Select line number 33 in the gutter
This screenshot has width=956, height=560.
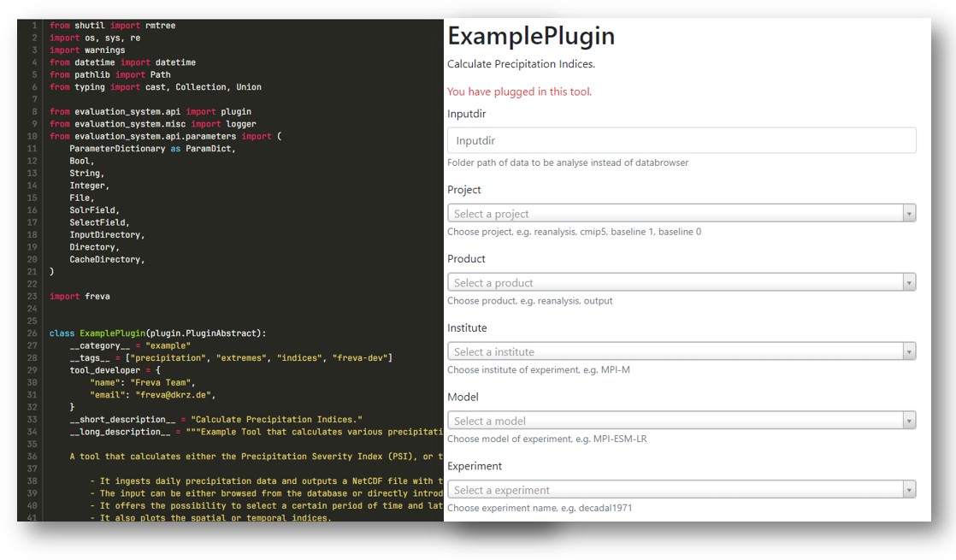point(32,420)
